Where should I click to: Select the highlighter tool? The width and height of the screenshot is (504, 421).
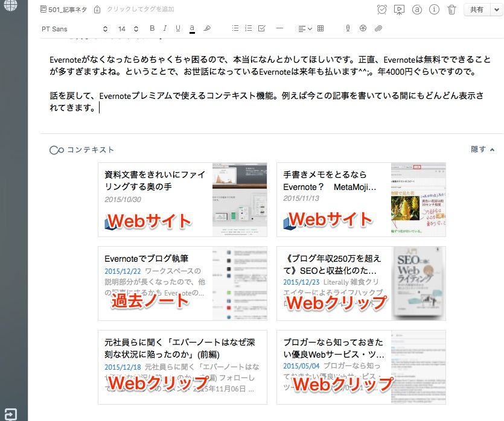coord(207,28)
